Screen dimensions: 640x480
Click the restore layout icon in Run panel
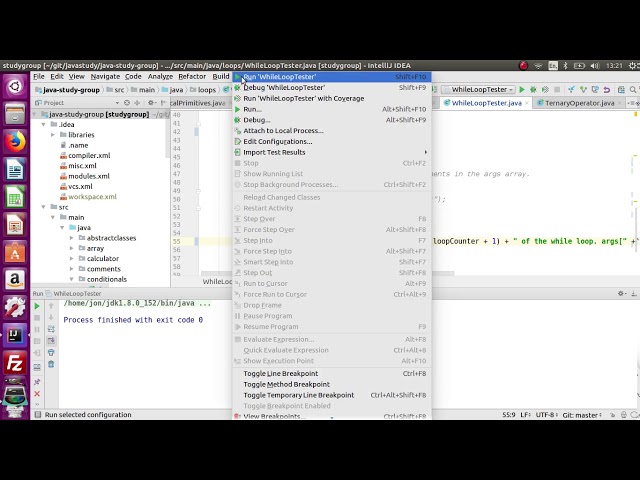[x=37, y=367]
